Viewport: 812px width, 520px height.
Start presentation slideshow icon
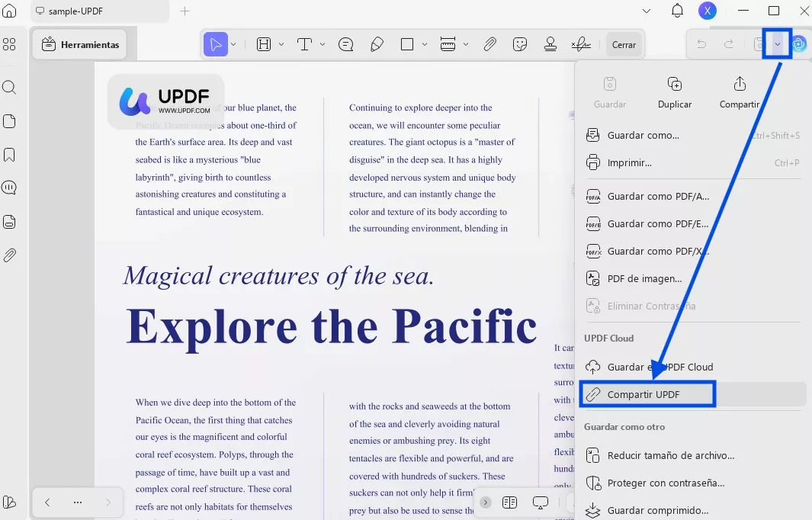tap(540, 502)
